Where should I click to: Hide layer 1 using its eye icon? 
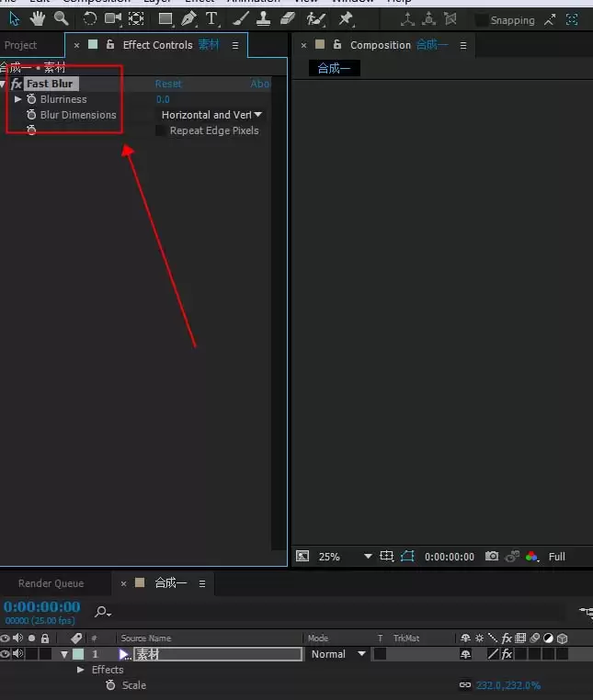[5, 653]
